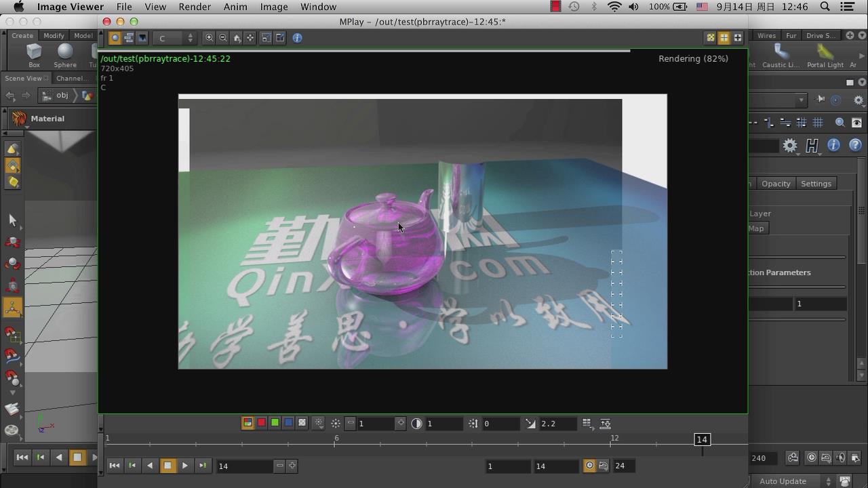Image resolution: width=868 pixels, height=488 pixels.
Task: Toggle the full color channel display
Action: [x=248, y=423]
